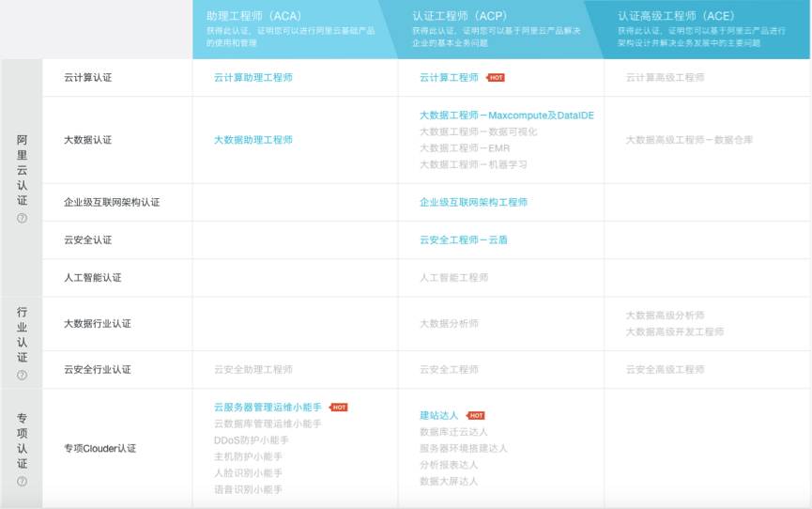This screenshot has width=812, height=509.
Task: Select the 云安全认证 row label
Action: (x=88, y=240)
